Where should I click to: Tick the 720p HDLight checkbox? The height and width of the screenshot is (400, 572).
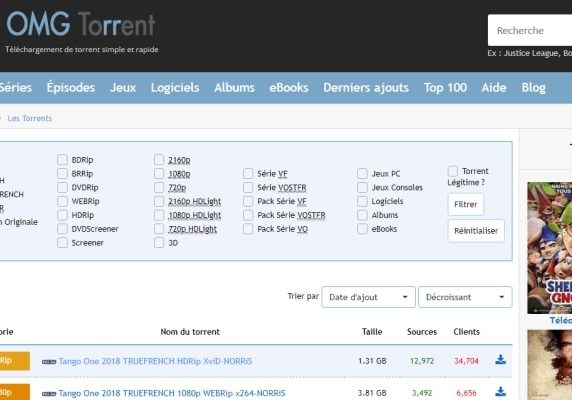(x=159, y=229)
